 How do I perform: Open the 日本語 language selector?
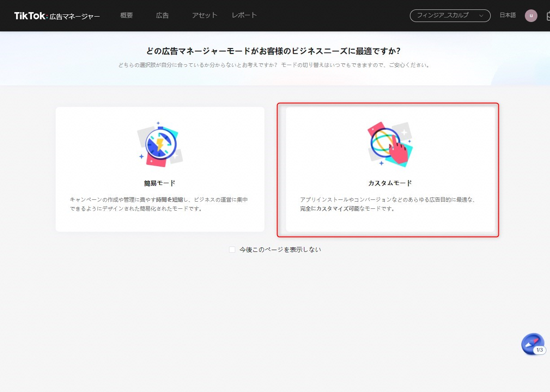[507, 15]
